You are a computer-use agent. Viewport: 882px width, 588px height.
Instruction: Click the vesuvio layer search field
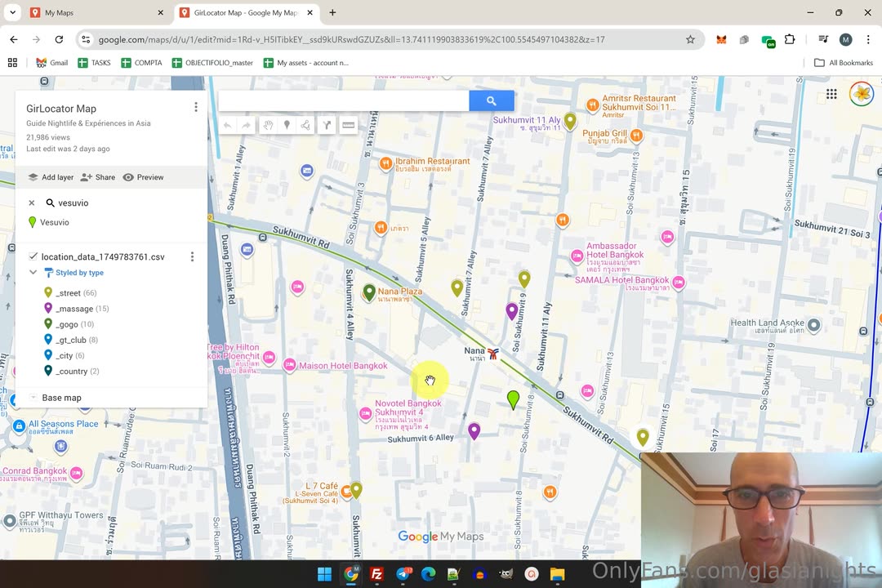(x=73, y=203)
